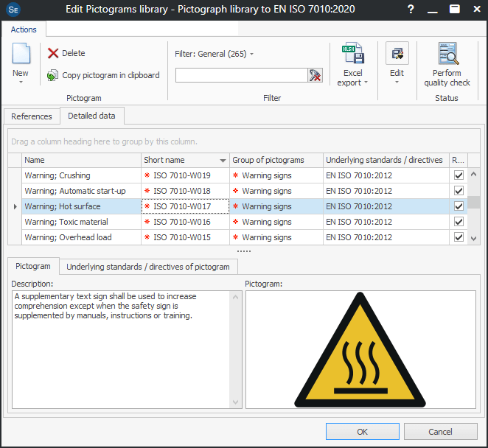488x448 pixels.
Task: Click the Edit toolbar icon
Action: [397, 53]
